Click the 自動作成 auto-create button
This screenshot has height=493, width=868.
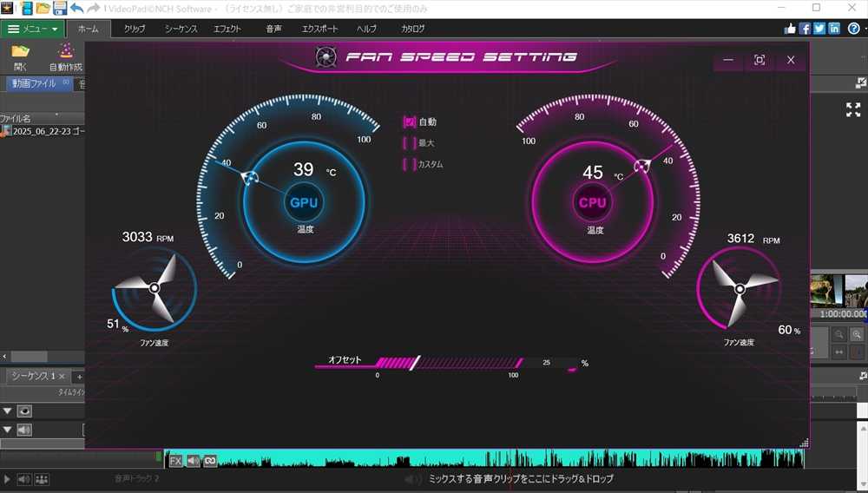coord(66,57)
